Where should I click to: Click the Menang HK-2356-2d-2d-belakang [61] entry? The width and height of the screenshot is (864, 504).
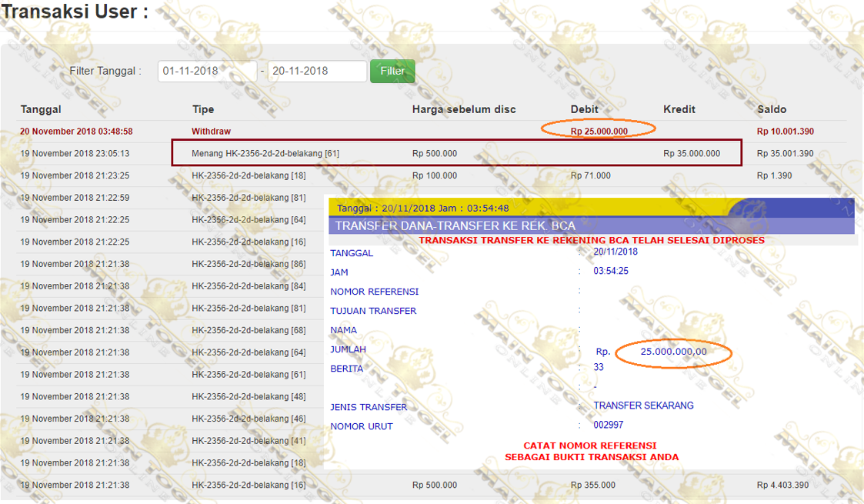(265, 154)
